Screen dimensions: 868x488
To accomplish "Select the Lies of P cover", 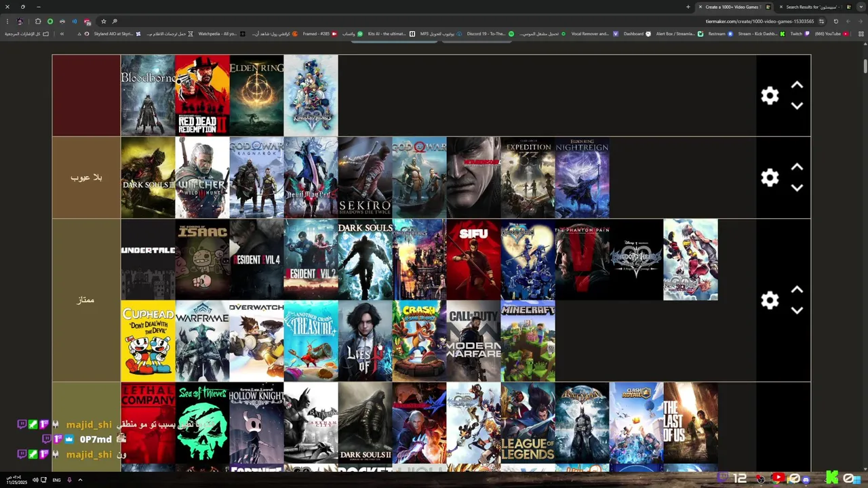I will (x=365, y=341).
